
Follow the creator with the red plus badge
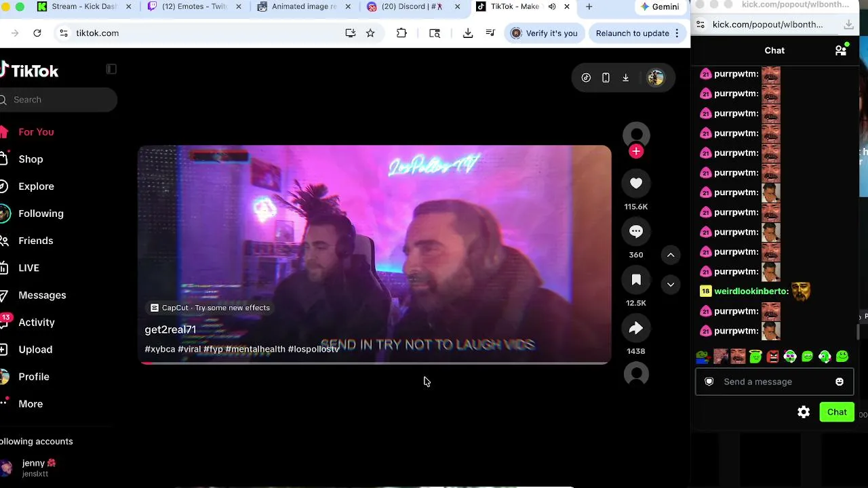(x=636, y=151)
